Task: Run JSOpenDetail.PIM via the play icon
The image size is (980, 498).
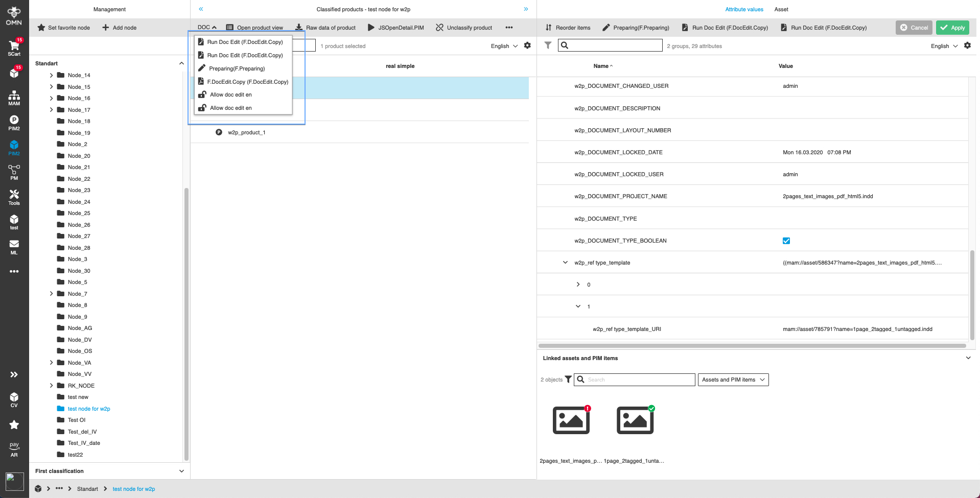Action: click(x=371, y=28)
